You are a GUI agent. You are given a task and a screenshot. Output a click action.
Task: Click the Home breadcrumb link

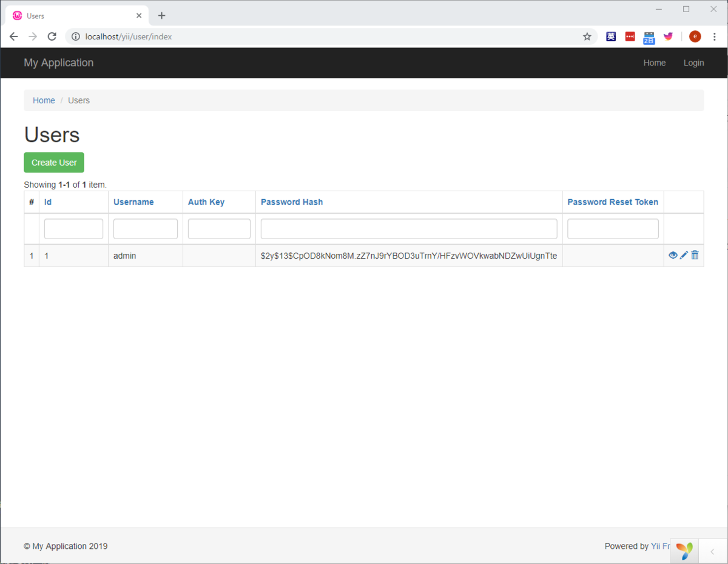pyautogui.click(x=44, y=100)
